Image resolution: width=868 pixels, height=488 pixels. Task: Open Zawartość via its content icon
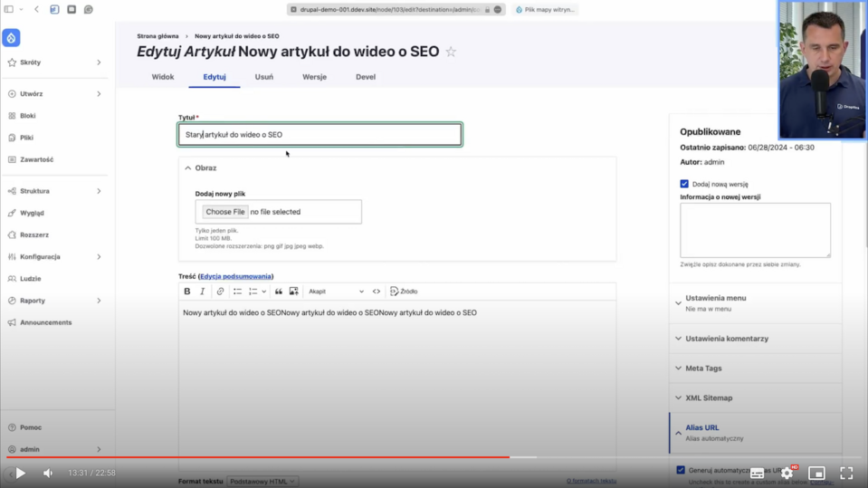click(x=12, y=159)
